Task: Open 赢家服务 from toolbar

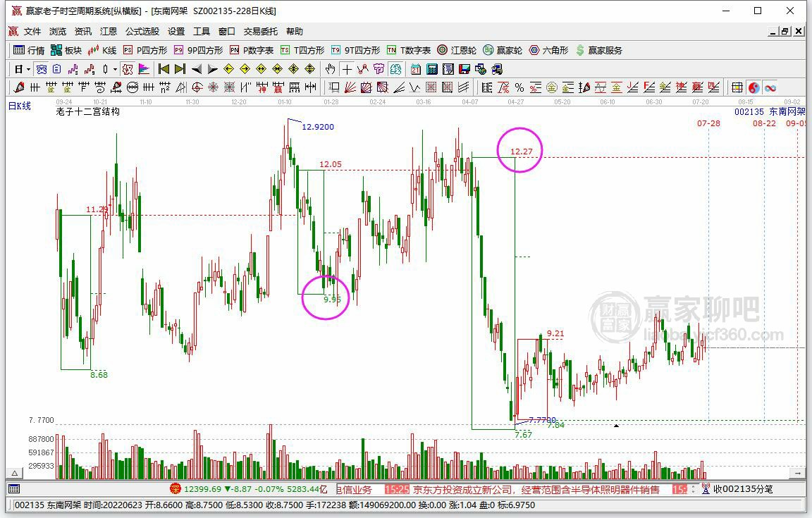Action: [x=599, y=50]
